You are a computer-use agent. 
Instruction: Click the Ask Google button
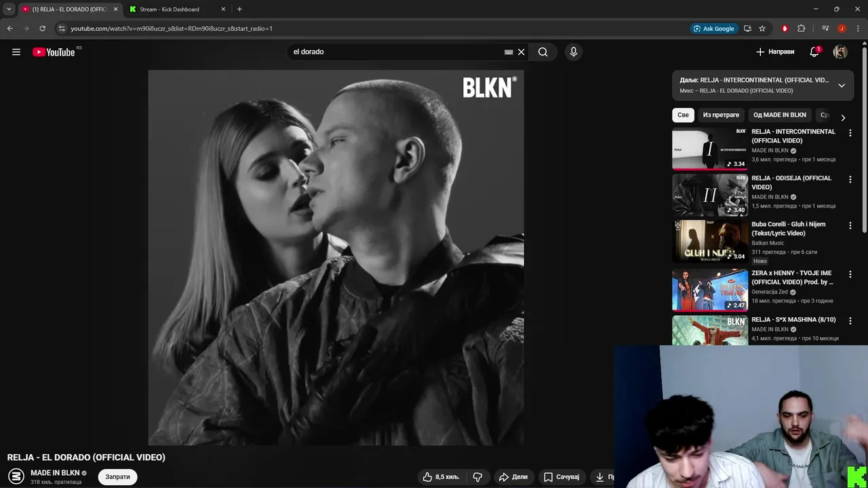(713, 28)
